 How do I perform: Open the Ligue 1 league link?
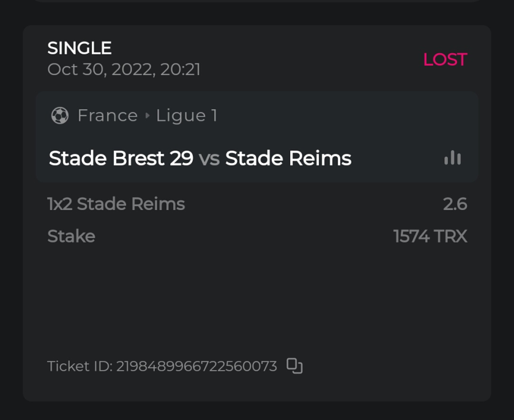pyautogui.click(x=186, y=115)
